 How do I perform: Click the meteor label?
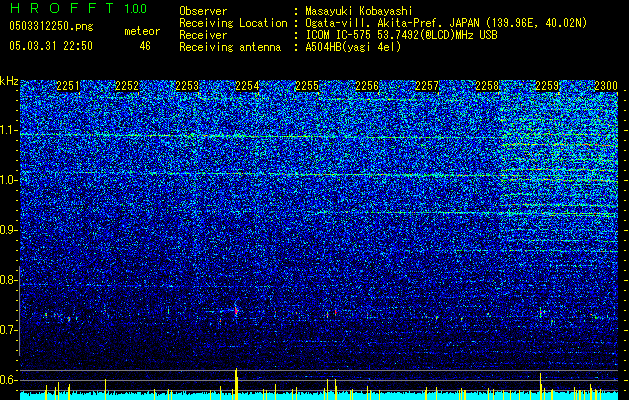(x=142, y=31)
